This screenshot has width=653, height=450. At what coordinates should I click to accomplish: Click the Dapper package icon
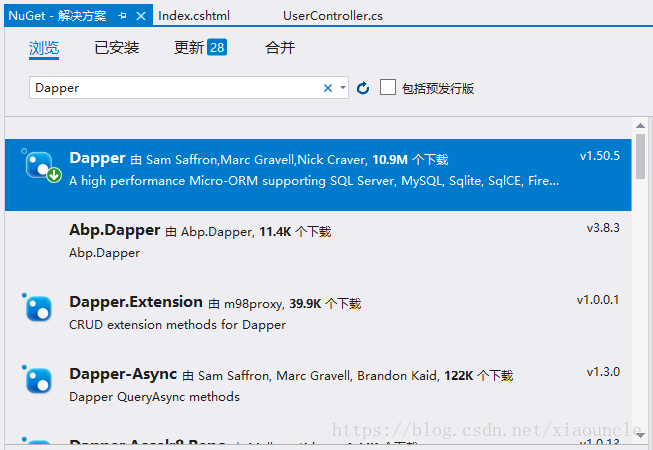(41, 165)
